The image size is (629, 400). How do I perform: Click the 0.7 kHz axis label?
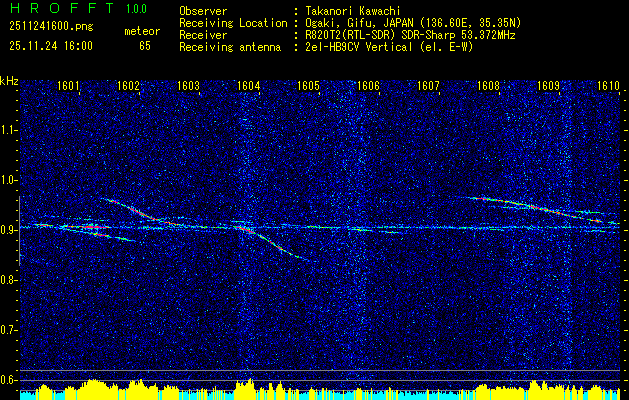[9, 330]
